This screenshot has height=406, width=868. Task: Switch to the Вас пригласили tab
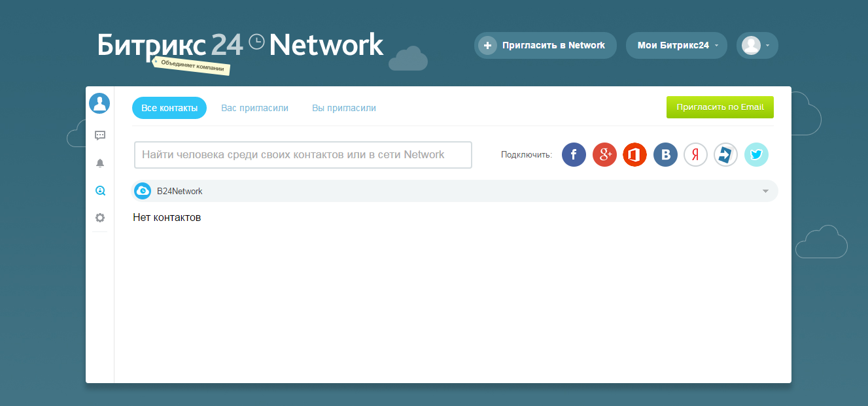pyautogui.click(x=254, y=108)
